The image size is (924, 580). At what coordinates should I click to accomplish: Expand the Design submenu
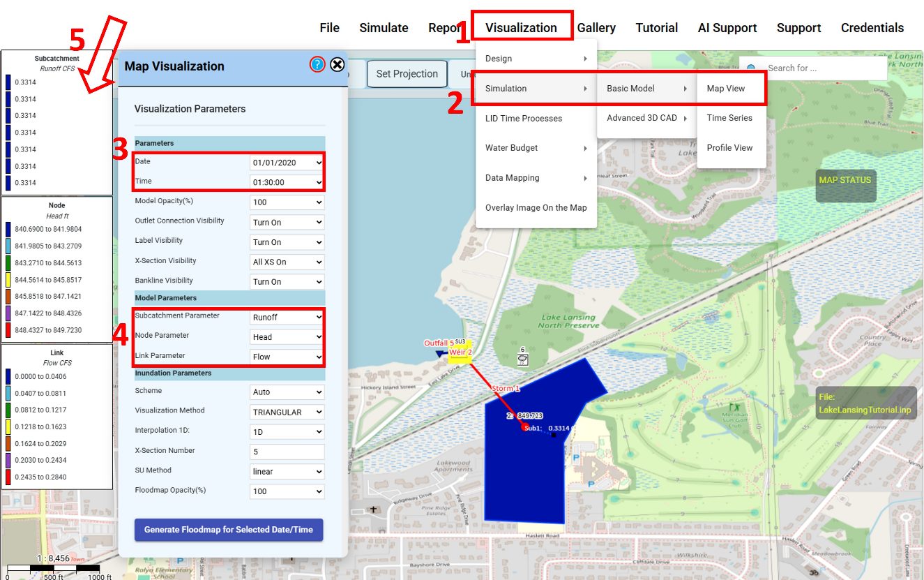coord(536,59)
